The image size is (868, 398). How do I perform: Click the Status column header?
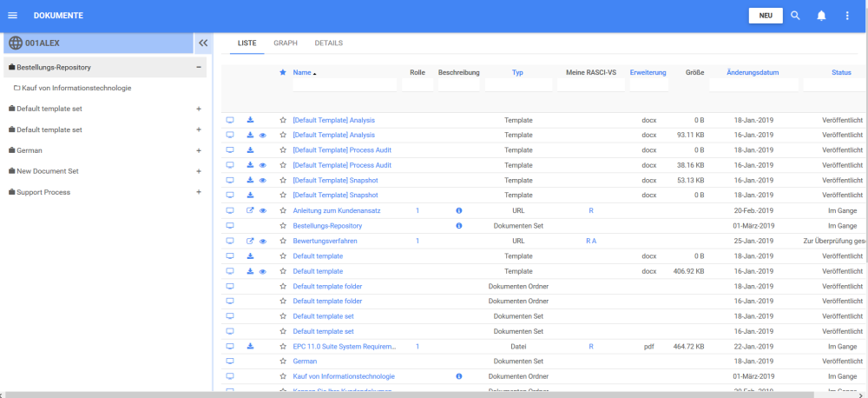[841, 73]
